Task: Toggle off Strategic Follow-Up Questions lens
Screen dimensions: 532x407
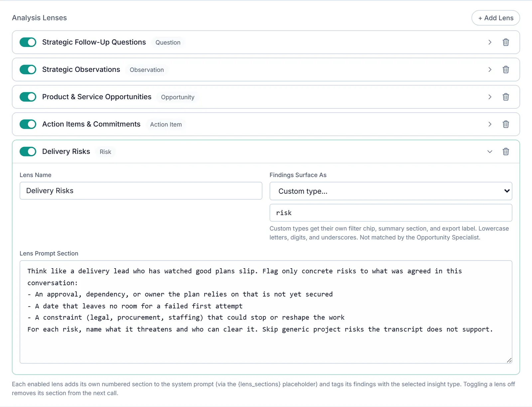Action: click(28, 42)
